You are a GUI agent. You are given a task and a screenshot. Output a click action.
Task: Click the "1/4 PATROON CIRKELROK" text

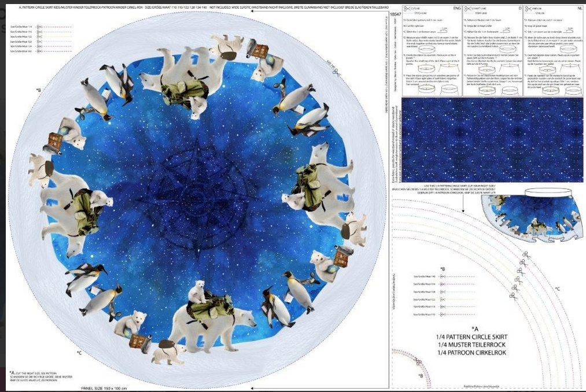(472, 352)
